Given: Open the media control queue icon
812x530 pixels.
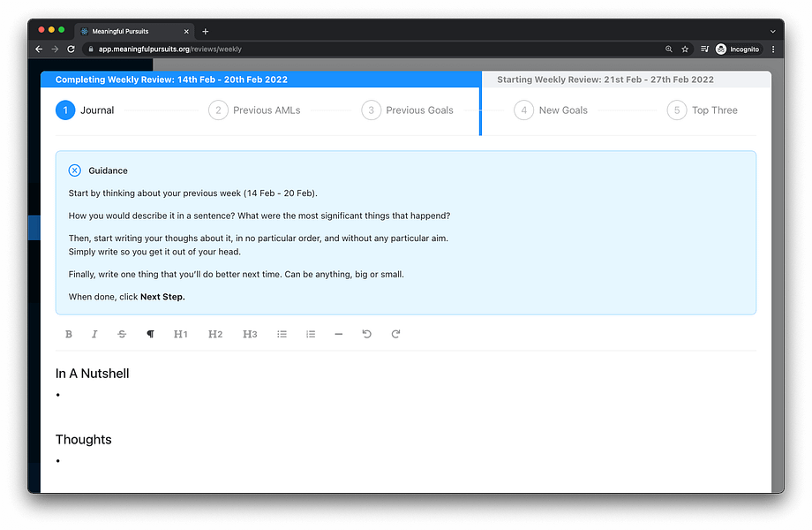Looking at the screenshot, I should click(704, 49).
